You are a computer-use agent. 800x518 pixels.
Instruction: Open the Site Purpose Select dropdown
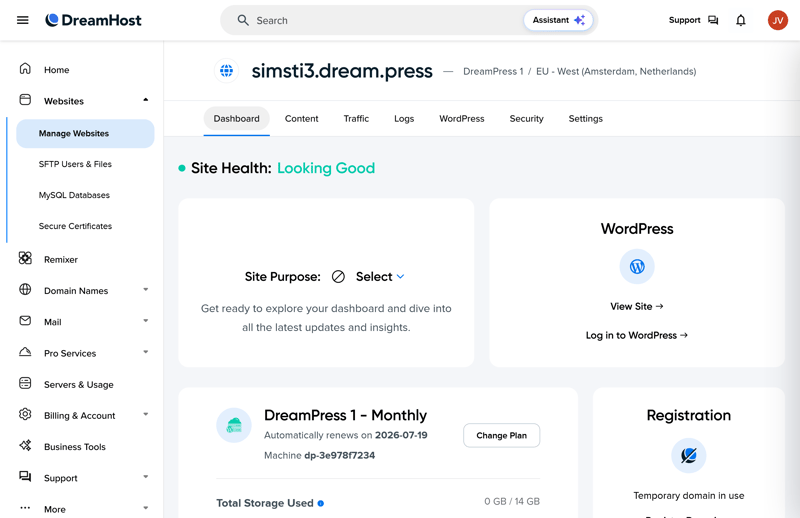pos(380,277)
